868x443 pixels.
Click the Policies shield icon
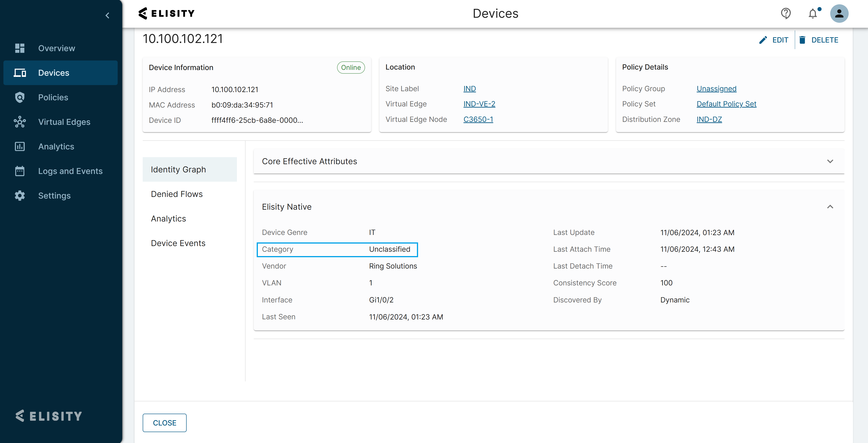click(20, 97)
